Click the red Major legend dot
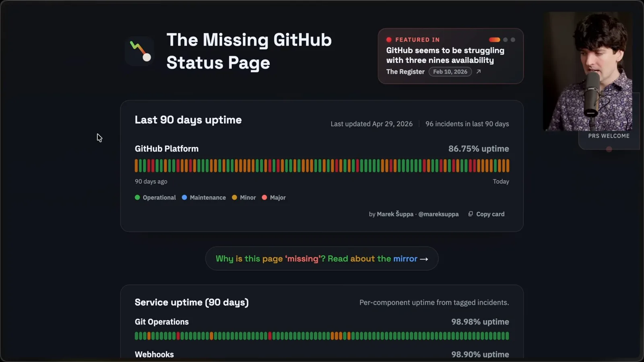Screen dimensions: 644x362 pyautogui.click(x=264, y=197)
